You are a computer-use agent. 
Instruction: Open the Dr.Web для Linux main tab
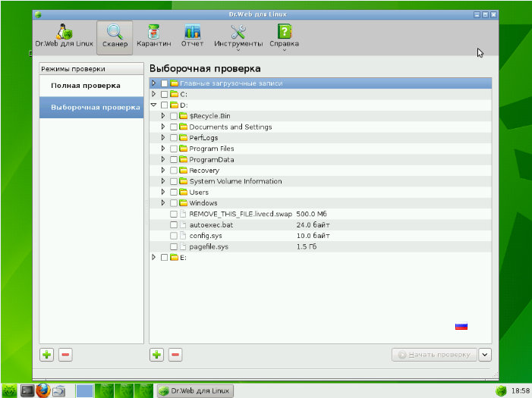pos(64,36)
